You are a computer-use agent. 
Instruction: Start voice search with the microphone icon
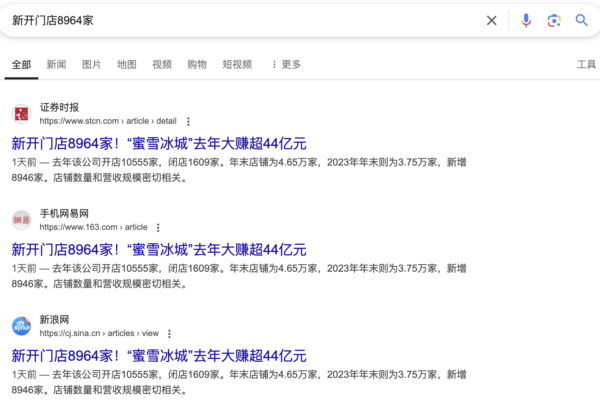click(526, 20)
